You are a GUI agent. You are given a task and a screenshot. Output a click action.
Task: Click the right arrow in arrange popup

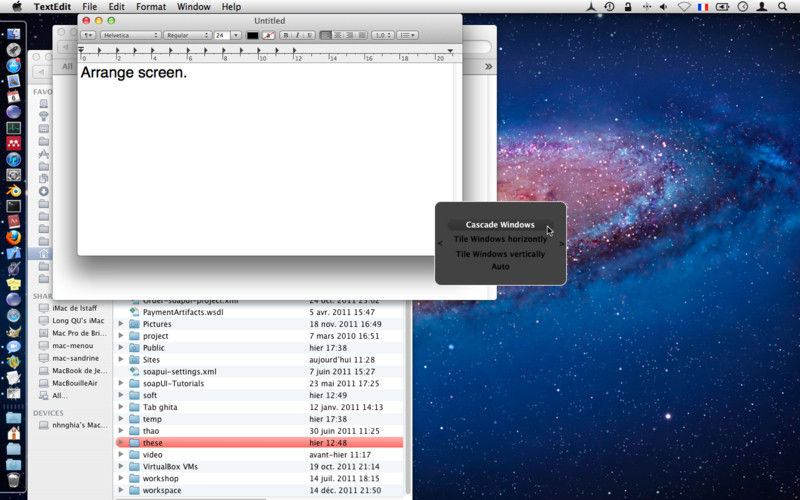pyautogui.click(x=561, y=244)
